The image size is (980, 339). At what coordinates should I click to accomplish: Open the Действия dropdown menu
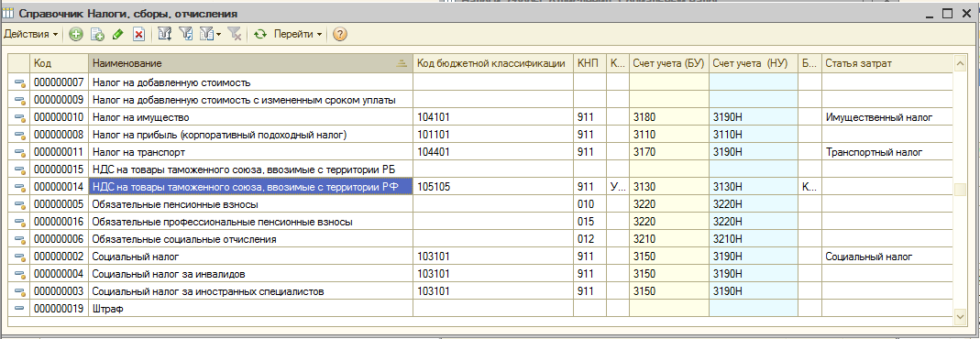click(31, 35)
